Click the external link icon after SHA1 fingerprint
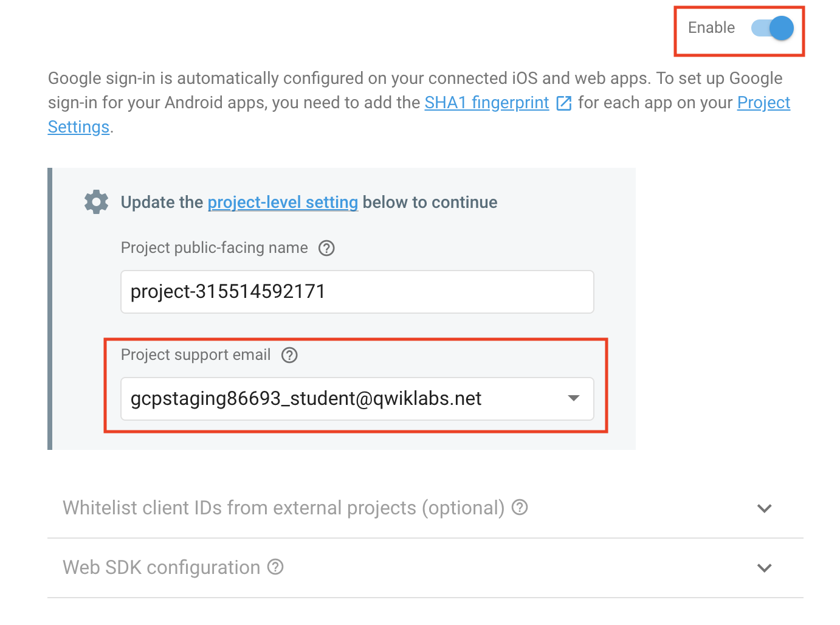The height and width of the screenshot is (625, 840). [564, 103]
